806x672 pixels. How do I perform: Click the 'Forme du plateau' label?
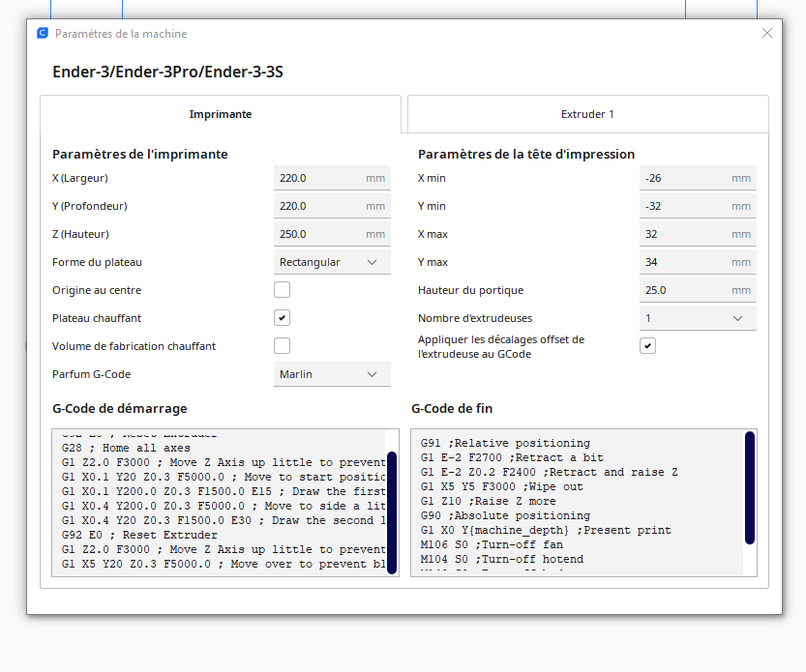[97, 262]
